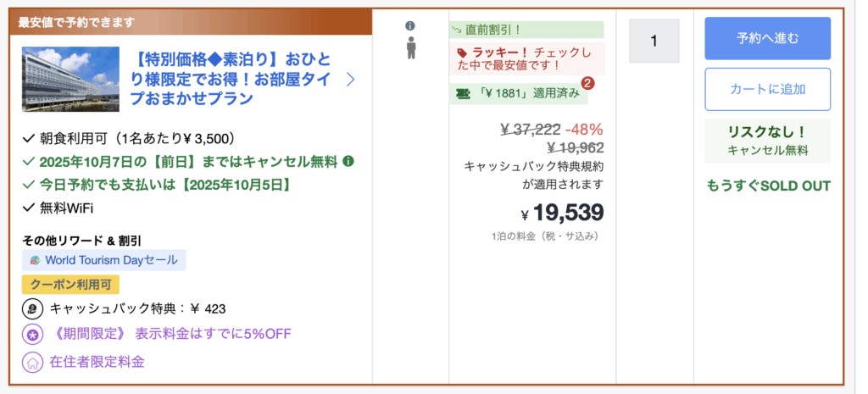The height and width of the screenshot is (394, 868).
Task: Click the hotel building thumbnail
Action: [x=70, y=79]
